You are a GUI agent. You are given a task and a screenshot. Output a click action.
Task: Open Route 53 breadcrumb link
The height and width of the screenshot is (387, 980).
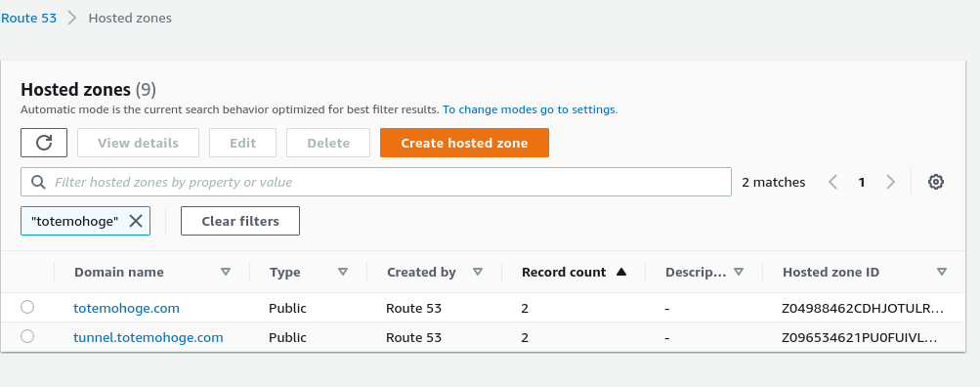coord(28,19)
